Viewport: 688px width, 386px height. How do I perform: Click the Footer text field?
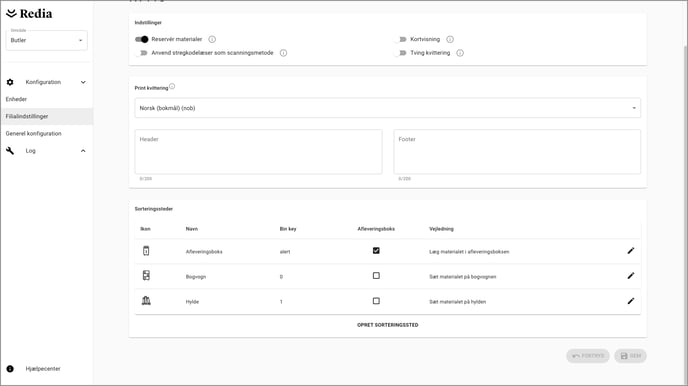[517, 152]
